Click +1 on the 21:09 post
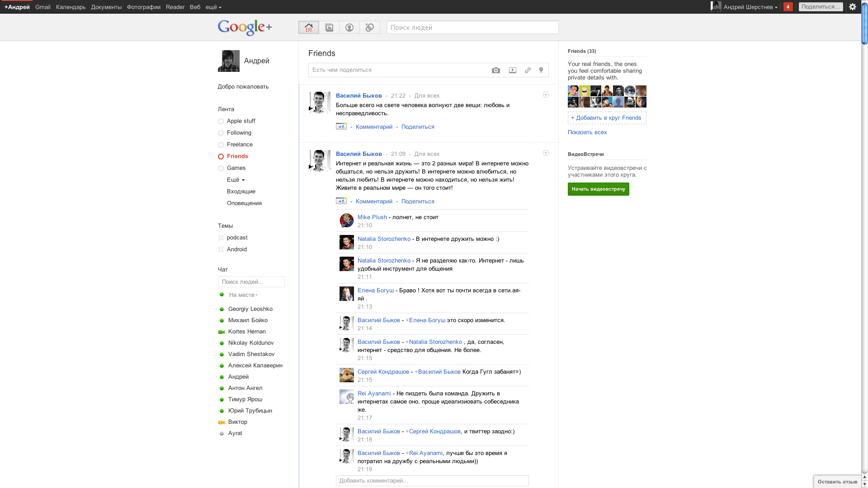This screenshot has width=868, height=488. tap(341, 201)
